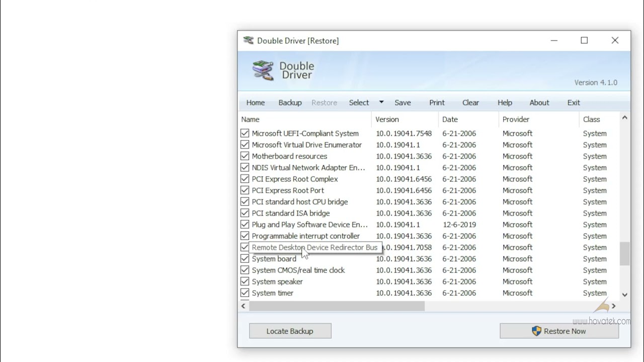
Task: Uncheck System timer driver
Action: click(245, 293)
